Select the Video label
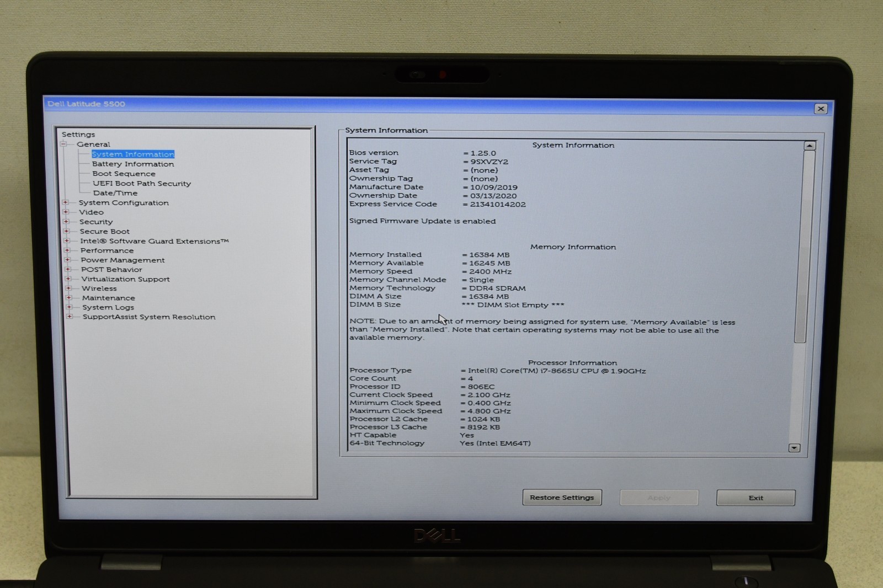The height and width of the screenshot is (588, 883). click(x=91, y=212)
